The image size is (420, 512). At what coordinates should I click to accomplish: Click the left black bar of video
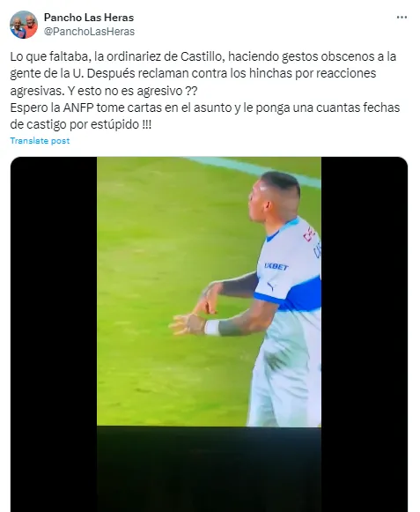[54, 334]
